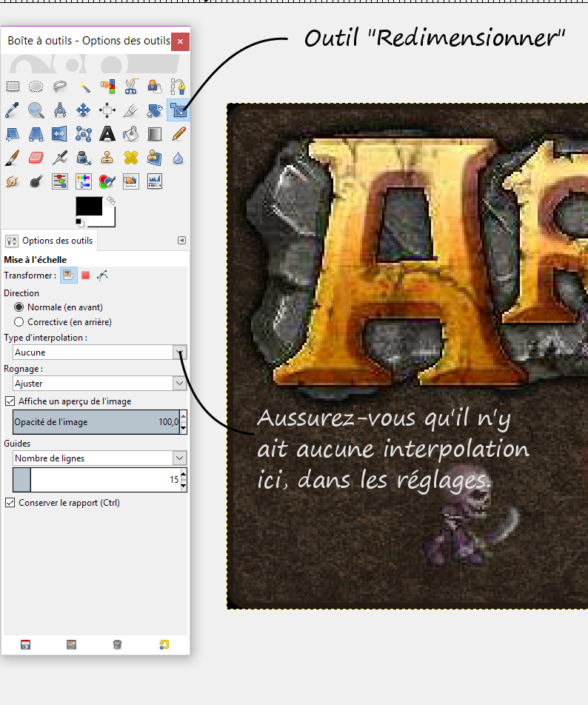Open the Brightness-Contrast tool
The image size is (588, 705).
[x=131, y=181]
